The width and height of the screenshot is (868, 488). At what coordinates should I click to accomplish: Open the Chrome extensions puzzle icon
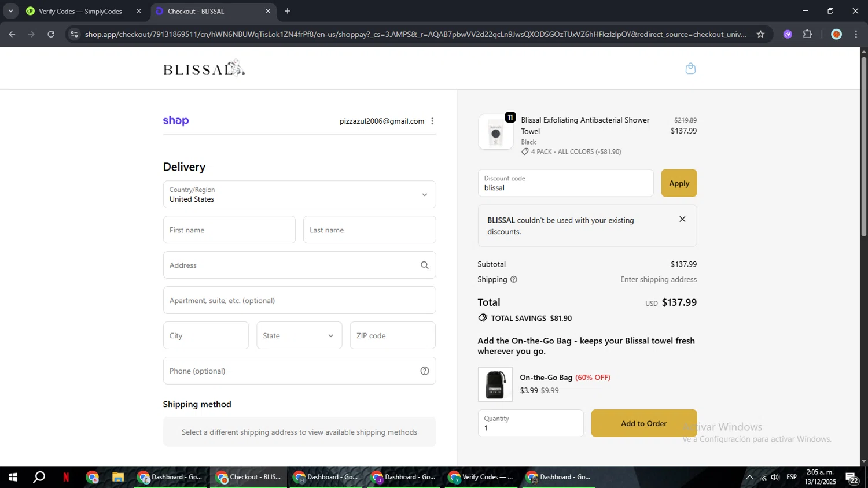pyautogui.click(x=808, y=34)
